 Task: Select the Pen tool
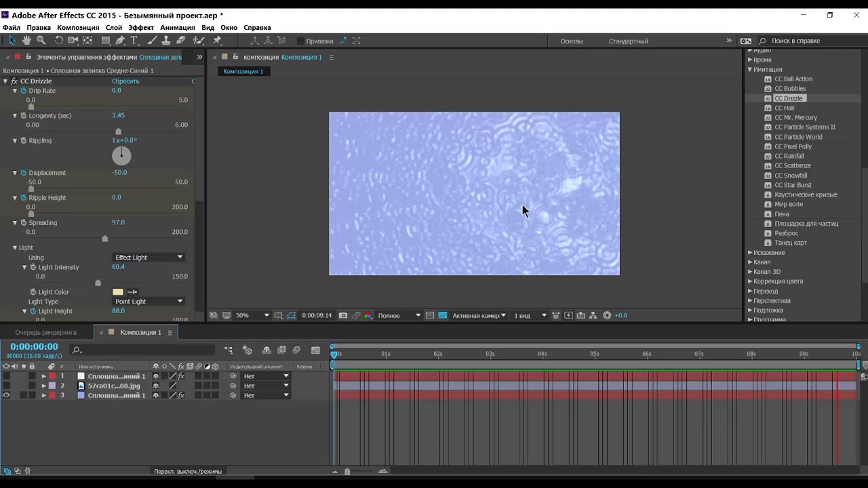coord(120,41)
